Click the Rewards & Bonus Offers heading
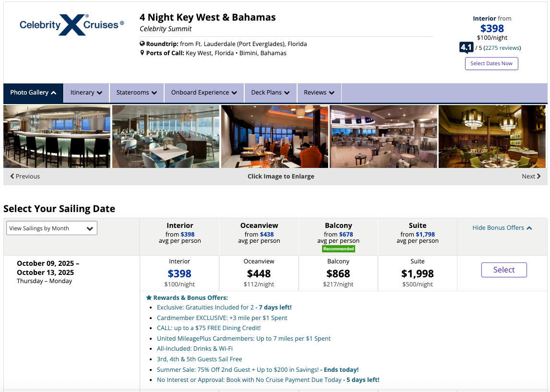Viewport: 550px width, 392px height. (x=191, y=297)
